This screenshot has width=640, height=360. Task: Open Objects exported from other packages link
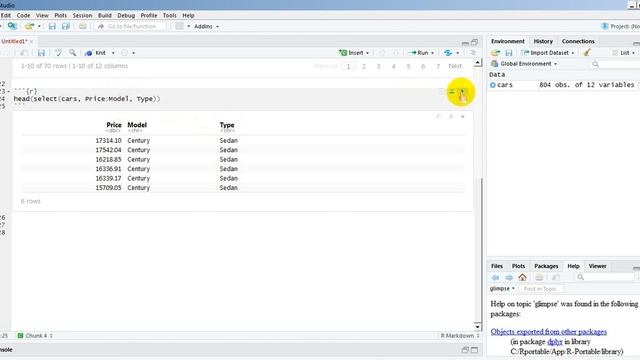pos(549,331)
